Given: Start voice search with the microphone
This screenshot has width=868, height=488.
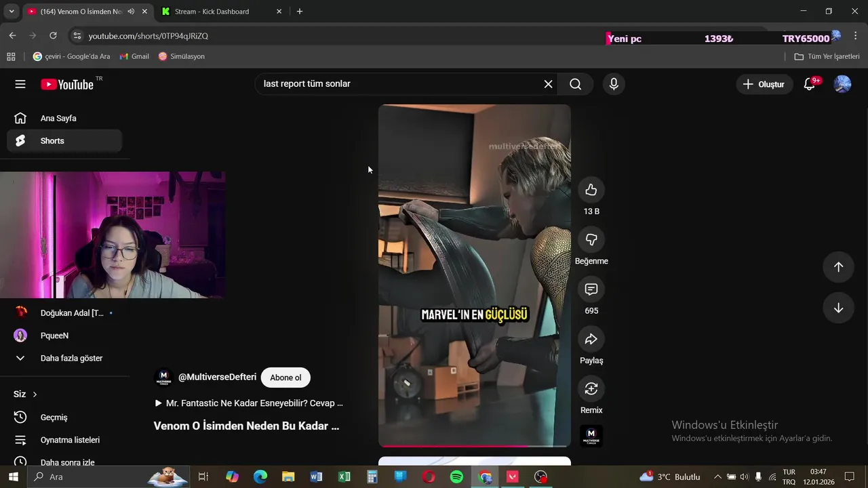Looking at the screenshot, I should [614, 84].
